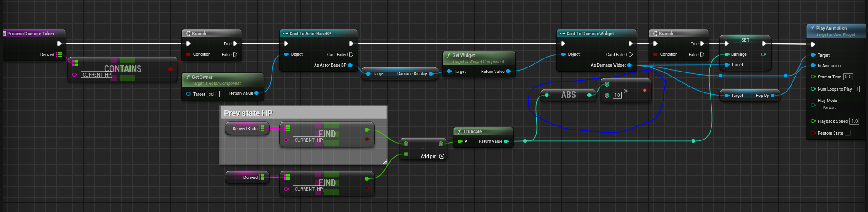
Task: Click boolean output pin of greater-than node
Action: (x=644, y=90)
